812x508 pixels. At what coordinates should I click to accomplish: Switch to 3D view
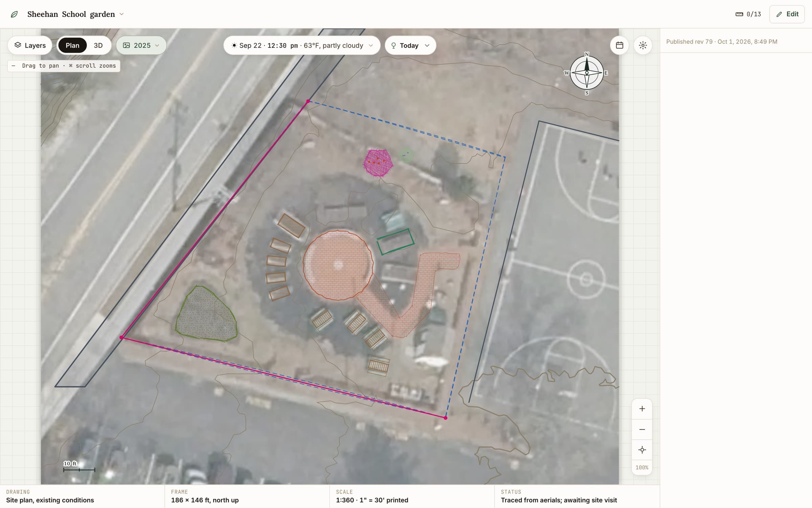tap(98, 45)
